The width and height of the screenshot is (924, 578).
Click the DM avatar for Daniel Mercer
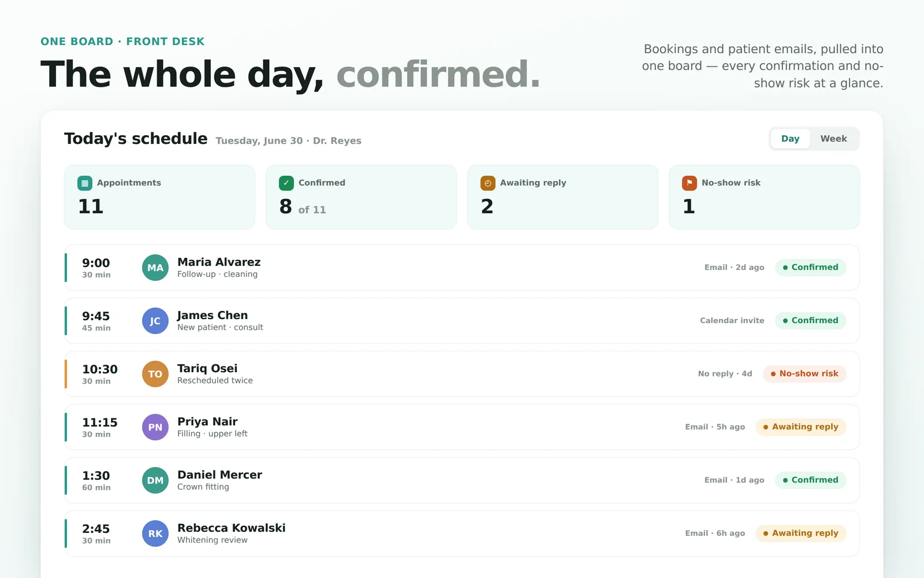(x=155, y=480)
